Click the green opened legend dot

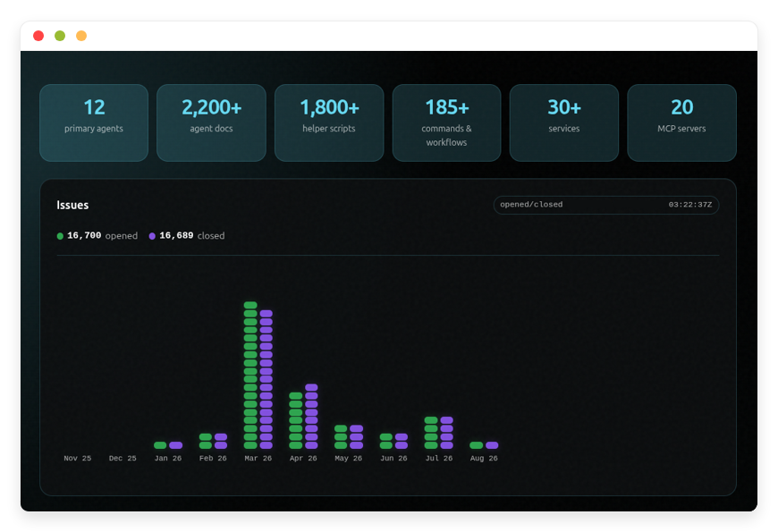[60, 236]
